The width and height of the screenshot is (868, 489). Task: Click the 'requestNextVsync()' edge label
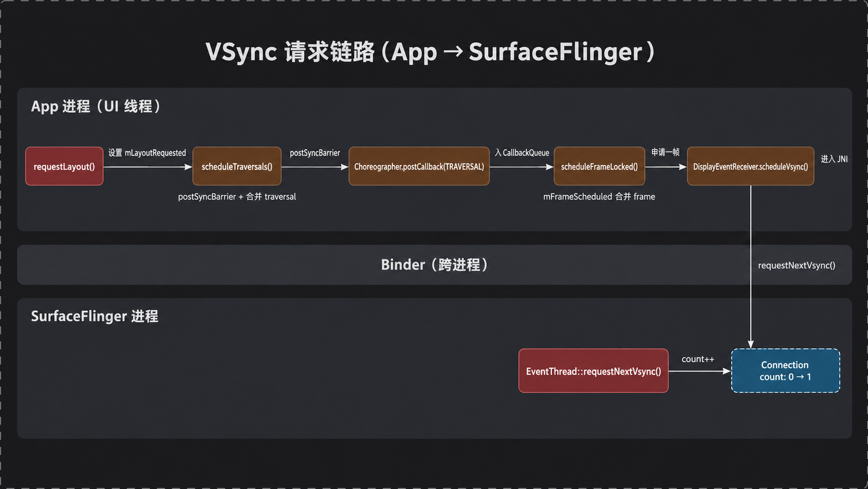tap(796, 266)
